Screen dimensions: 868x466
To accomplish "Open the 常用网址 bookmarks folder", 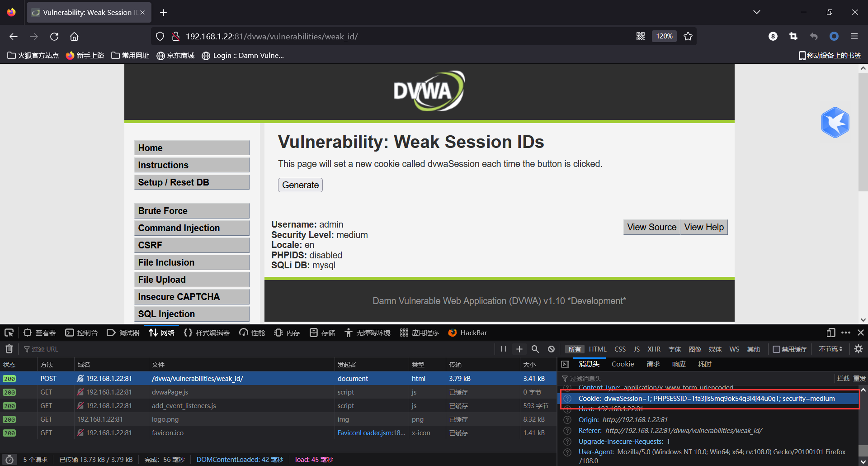I will pos(130,56).
